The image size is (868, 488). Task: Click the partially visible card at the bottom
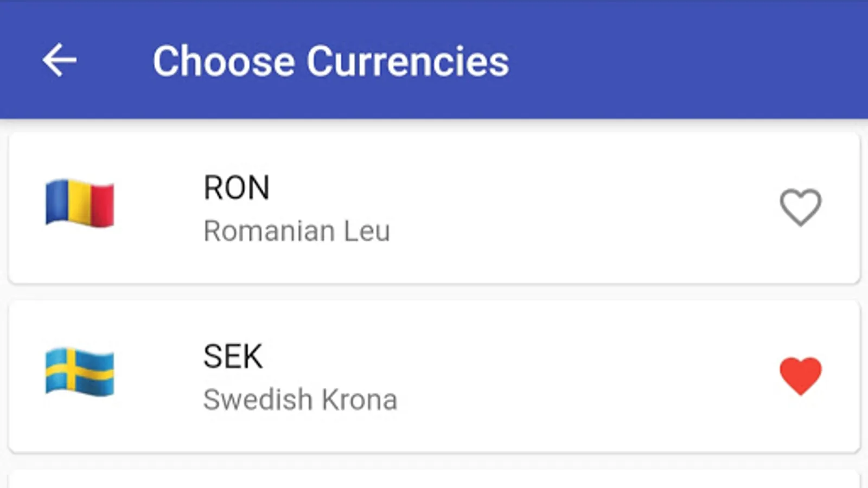[x=434, y=480]
